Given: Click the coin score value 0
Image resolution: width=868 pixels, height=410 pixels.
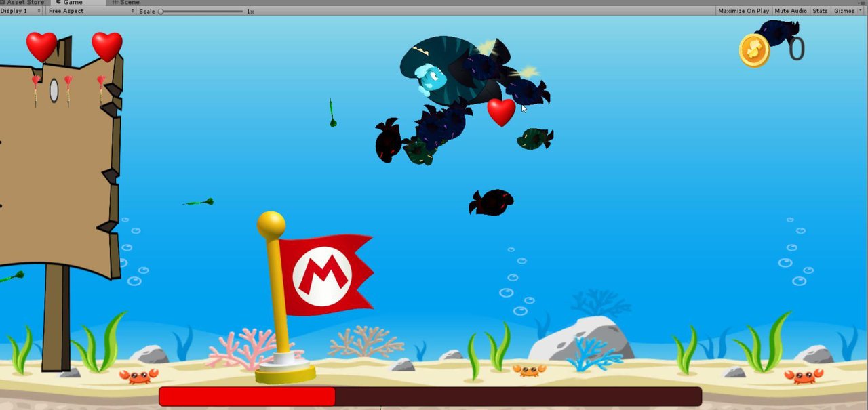Looking at the screenshot, I should 797,49.
